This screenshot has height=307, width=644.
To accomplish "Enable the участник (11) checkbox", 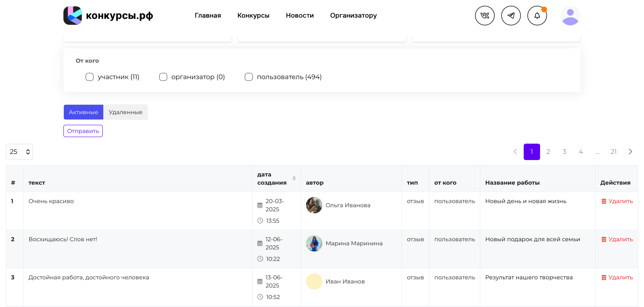I will (90, 77).
